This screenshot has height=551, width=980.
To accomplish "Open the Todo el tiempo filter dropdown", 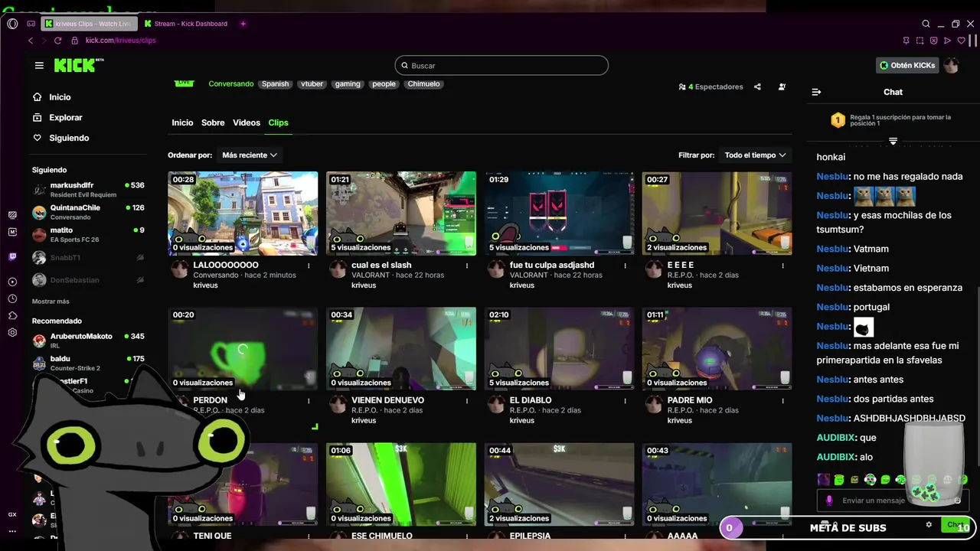I will tap(755, 155).
